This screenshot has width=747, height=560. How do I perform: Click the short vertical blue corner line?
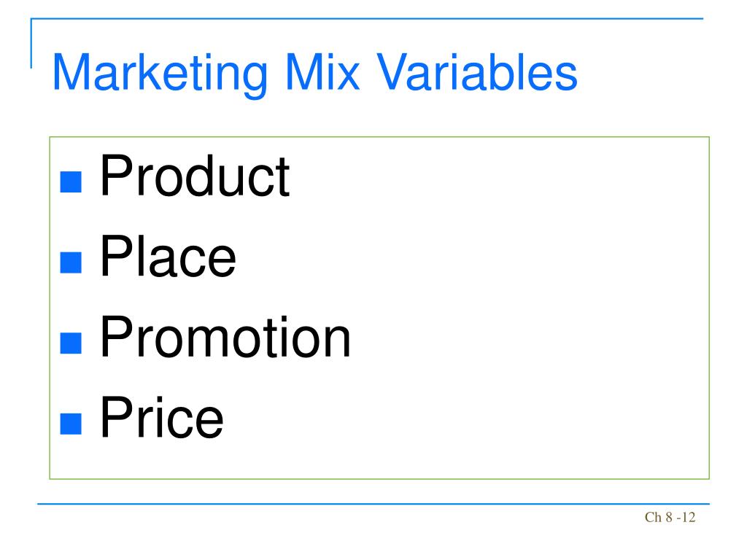pyautogui.click(x=31, y=43)
